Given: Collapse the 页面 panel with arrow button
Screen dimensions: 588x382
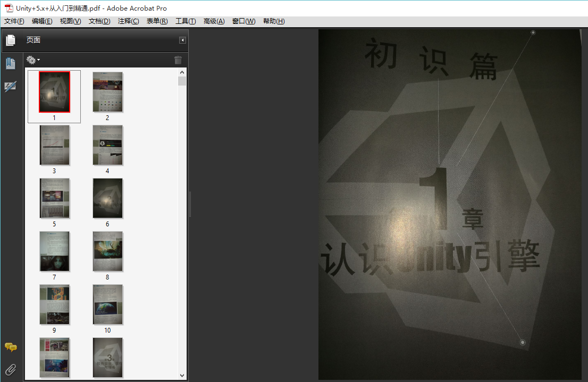Looking at the screenshot, I should 183,40.
